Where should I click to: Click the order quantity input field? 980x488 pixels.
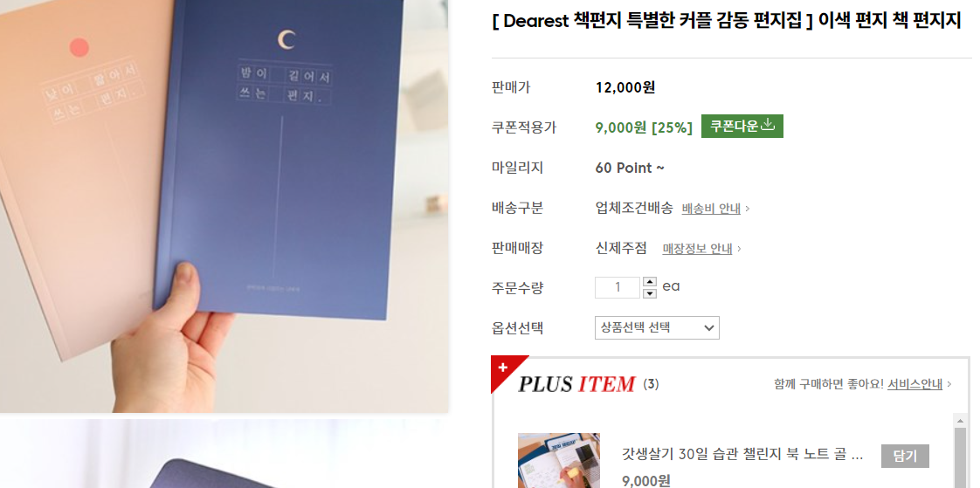coord(618,287)
